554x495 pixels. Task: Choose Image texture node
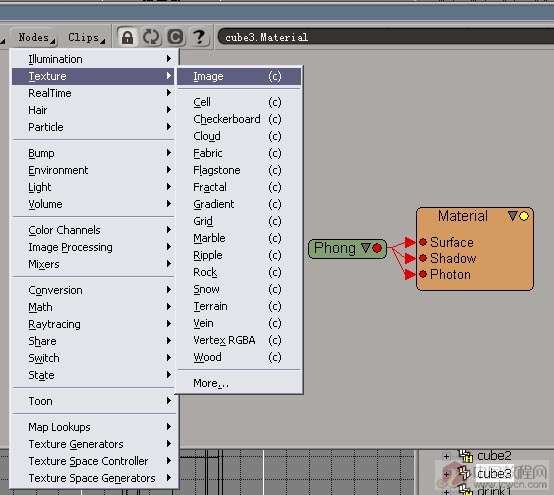point(239,76)
